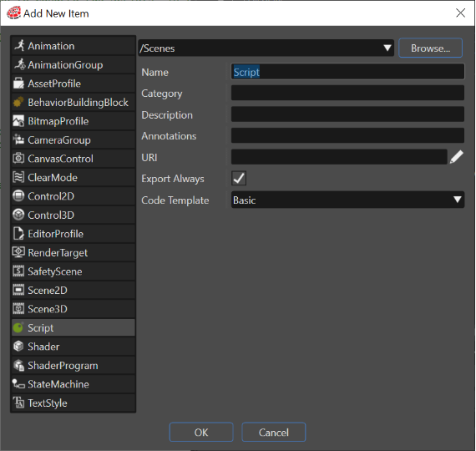This screenshot has width=476, height=451.
Task: Expand the Code Template Basic dropdown
Action: pos(347,200)
